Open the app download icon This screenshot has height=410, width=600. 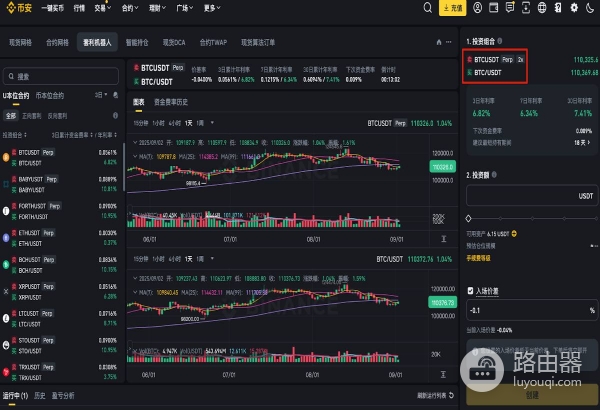526,8
